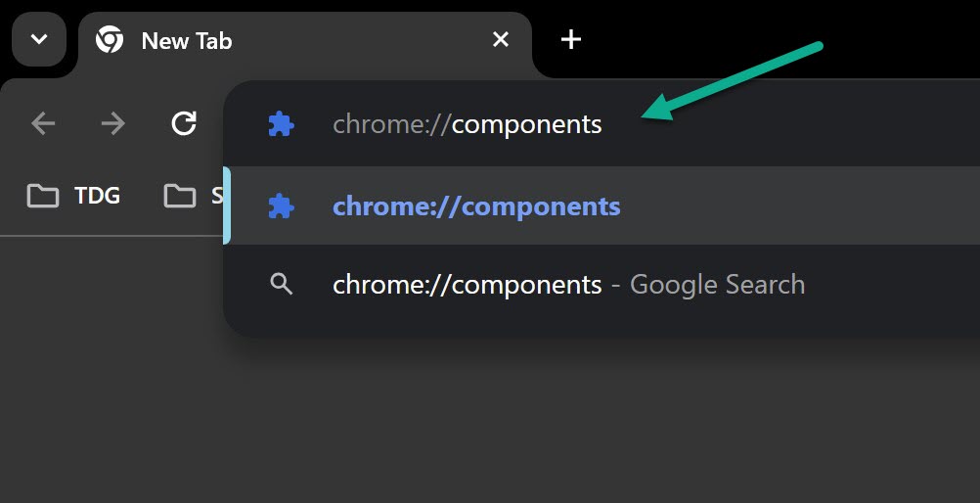Click the TDG bookmark folder icon
The height and width of the screenshot is (503, 980).
(x=42, y=196)
